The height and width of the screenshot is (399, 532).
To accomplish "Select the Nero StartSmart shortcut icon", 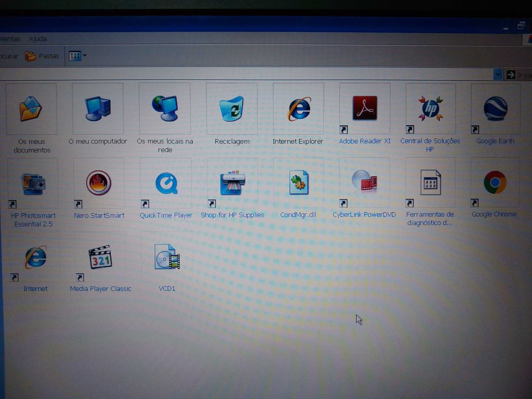I will tap(99, 183).
